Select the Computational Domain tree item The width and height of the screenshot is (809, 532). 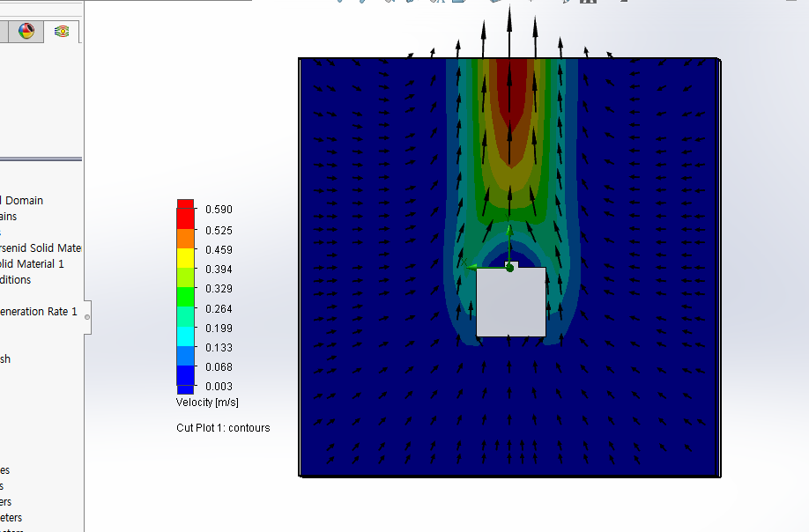[24, 201]
